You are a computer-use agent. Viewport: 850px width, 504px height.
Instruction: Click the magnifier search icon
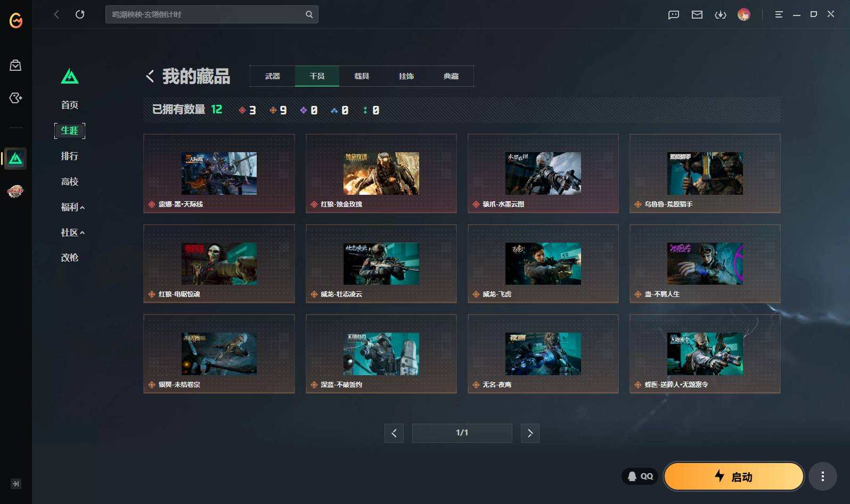309,14
